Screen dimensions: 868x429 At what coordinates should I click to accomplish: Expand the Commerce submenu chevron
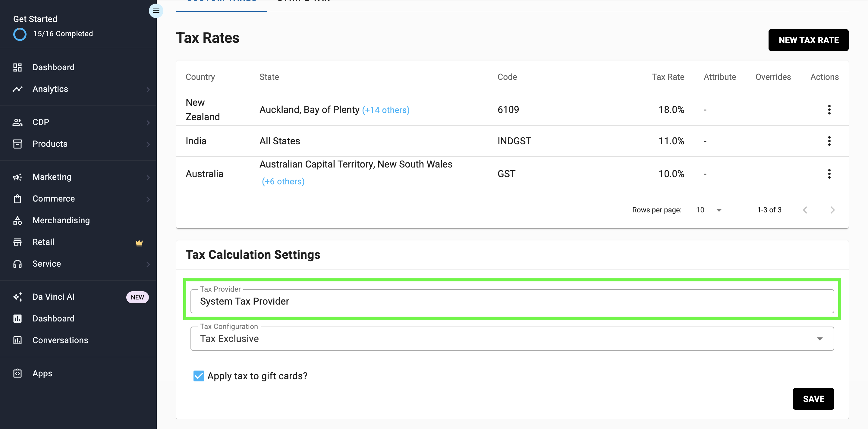pos(148,199)
